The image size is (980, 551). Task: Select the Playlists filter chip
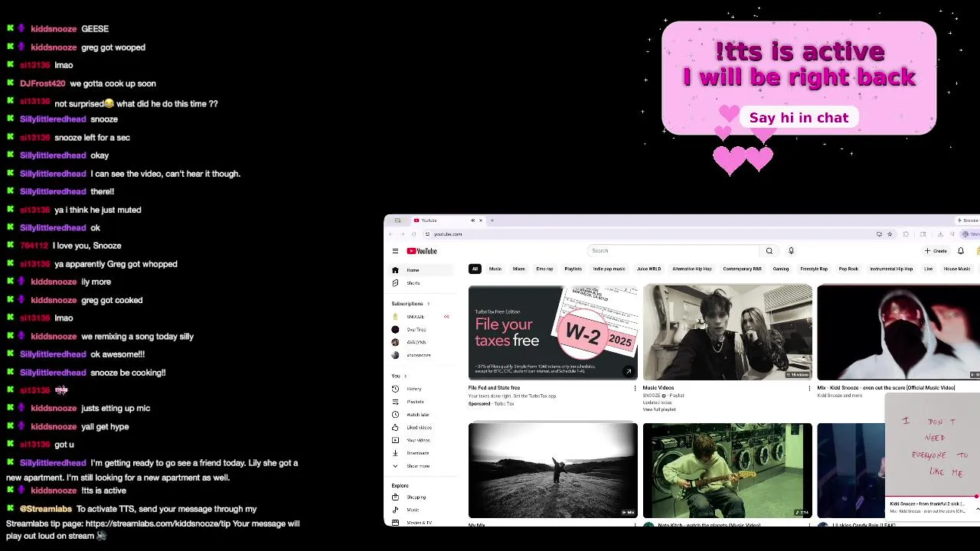coord(573,269)
